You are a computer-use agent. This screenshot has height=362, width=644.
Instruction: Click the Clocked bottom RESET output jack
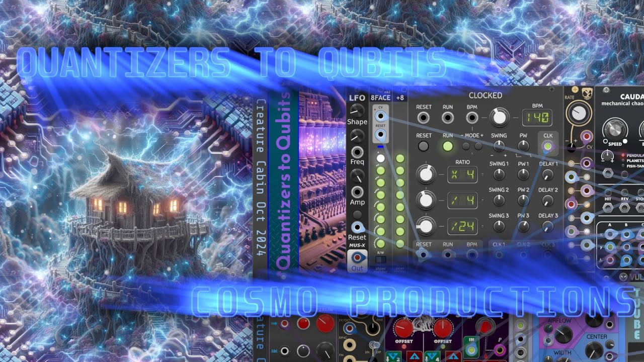424,254
